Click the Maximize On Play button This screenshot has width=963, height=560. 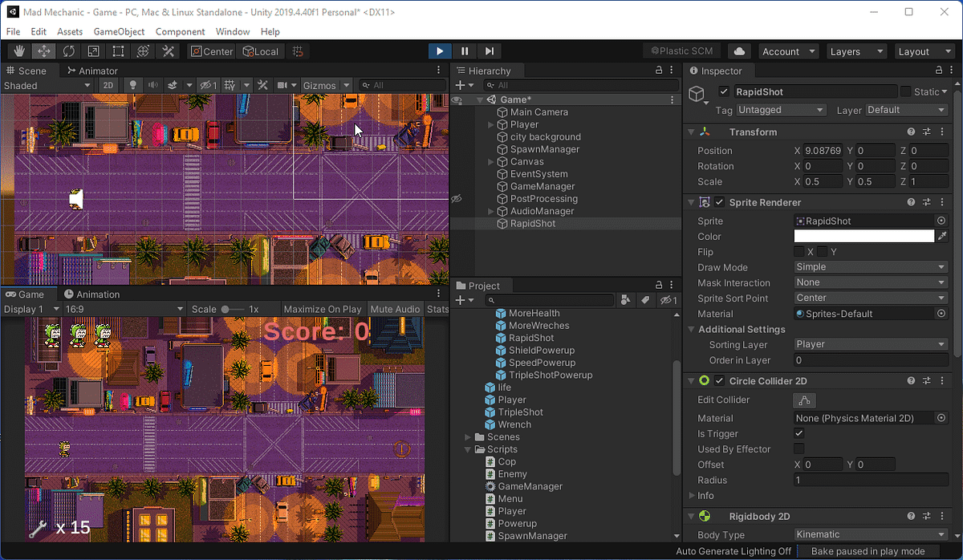[323, 308]
